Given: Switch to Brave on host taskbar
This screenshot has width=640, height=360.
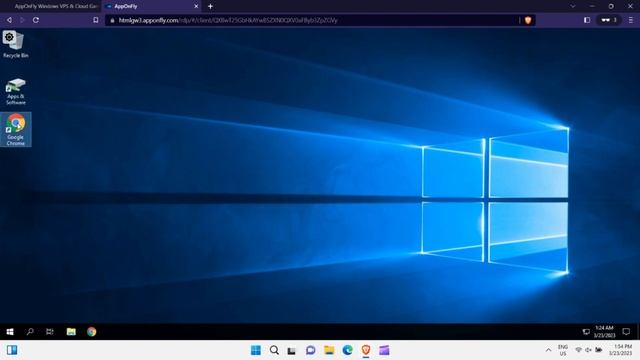Looking at the screenshot, I should 366,350.
